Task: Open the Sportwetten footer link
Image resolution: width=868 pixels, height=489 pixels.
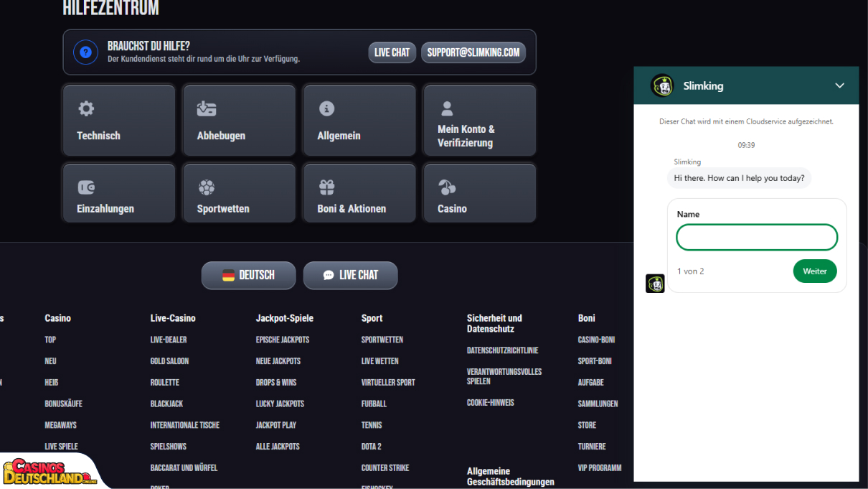Action: point(382,340)
